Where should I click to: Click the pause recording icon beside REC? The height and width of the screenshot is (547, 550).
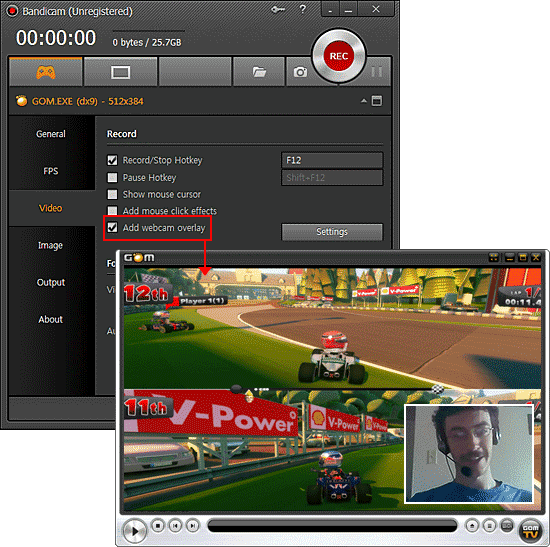[377, 72]
